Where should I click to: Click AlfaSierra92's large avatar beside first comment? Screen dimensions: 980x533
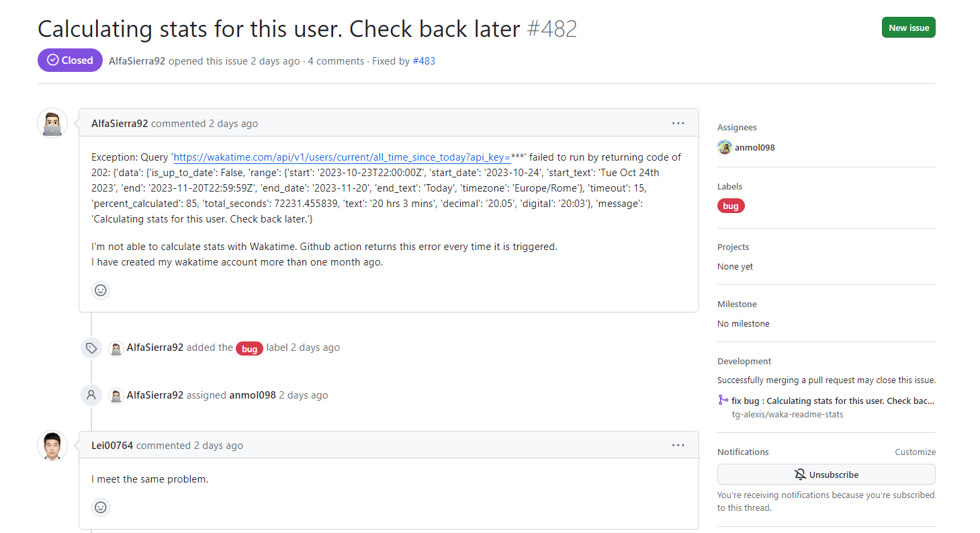click(52, 123)
